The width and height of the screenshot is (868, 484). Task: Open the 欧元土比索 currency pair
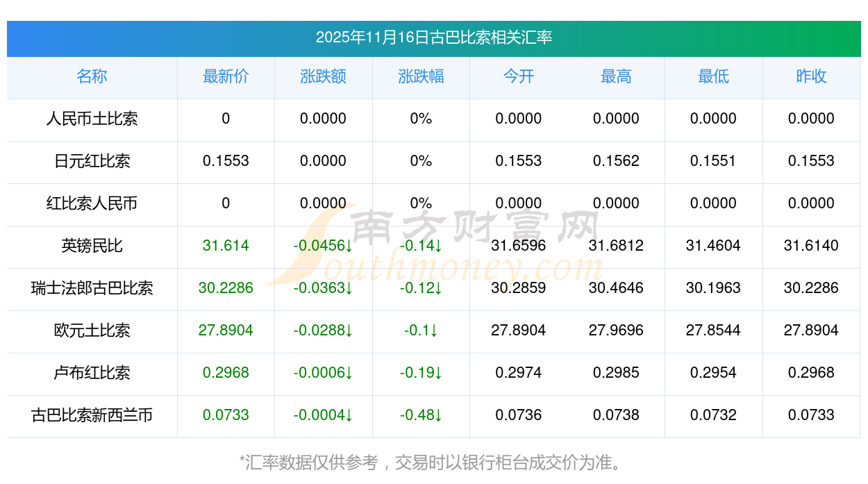(x=92, y=331)
